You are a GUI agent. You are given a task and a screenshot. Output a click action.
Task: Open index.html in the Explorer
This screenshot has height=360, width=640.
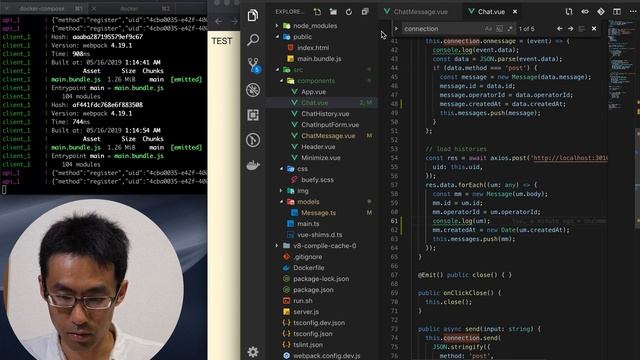[x=313, y=48]
